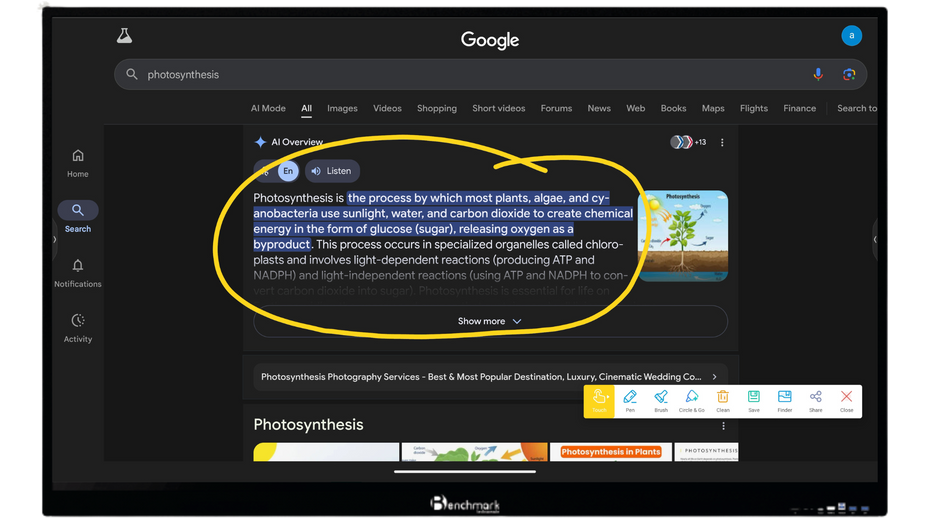Open Notifications bell in sidebar

coord(78,273)
